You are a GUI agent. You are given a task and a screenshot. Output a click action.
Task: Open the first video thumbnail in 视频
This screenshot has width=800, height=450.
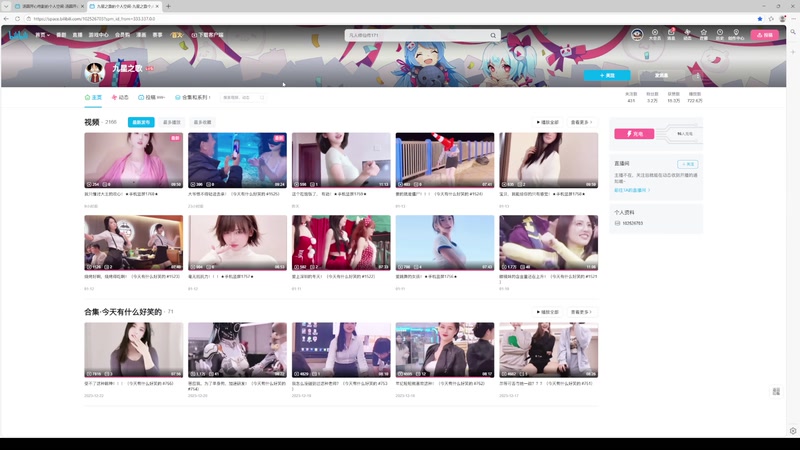coord(133,160)
